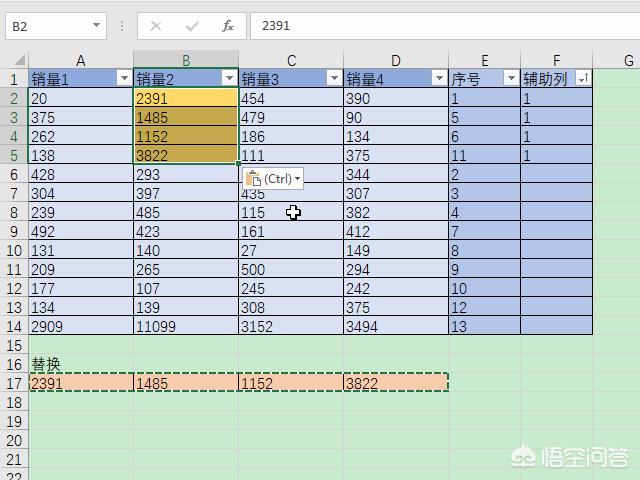Click copied cell A17 containing 2391
The width and height of the screenshot is (640, 480).
81,383
